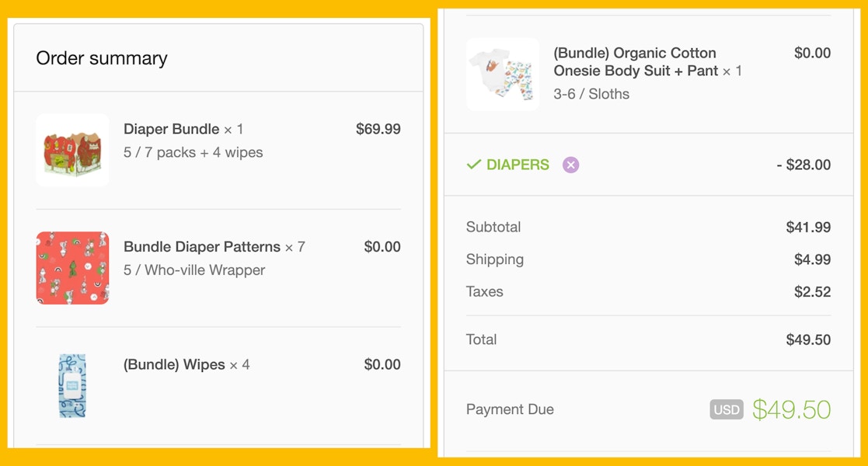Open the Diaper Bundle product thumbnail
This screenshot has width=868, height=466.
(x=72, y=150)
